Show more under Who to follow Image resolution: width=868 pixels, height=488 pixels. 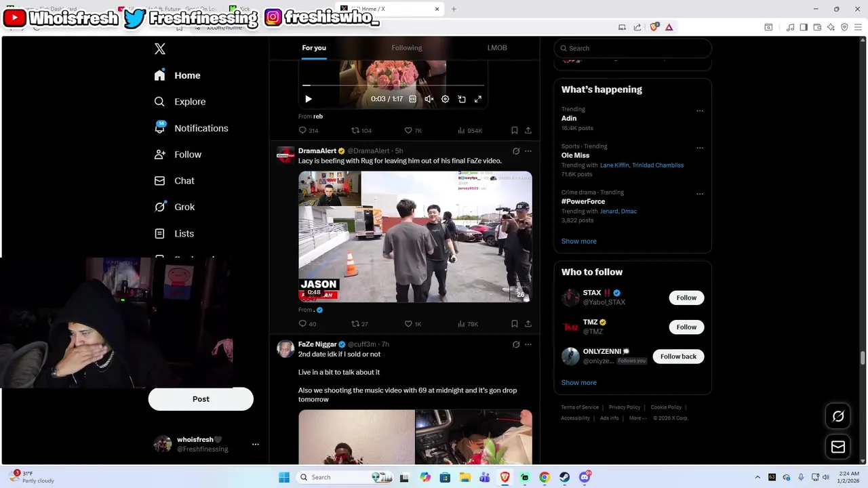coord(578,383)
